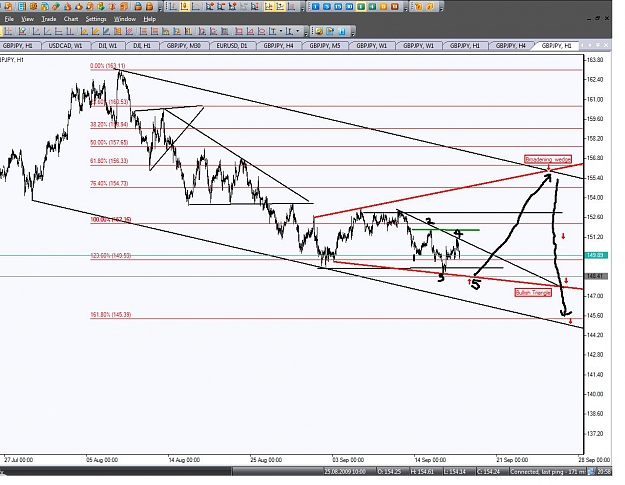The image size is (625, 485).
Task: Click the first orange icon right of timeframe buttons
Action: 418,6
